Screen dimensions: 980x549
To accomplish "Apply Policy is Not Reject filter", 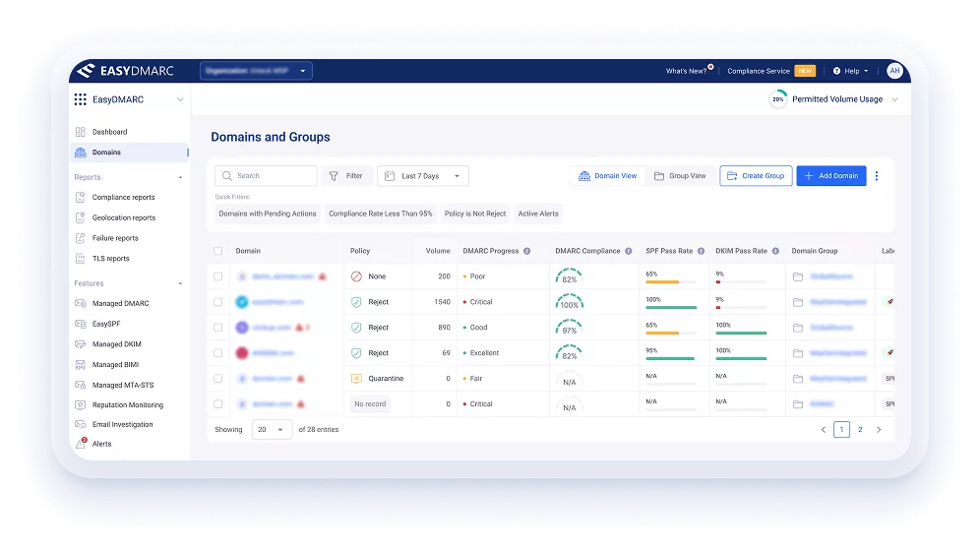I will point(475,213).
